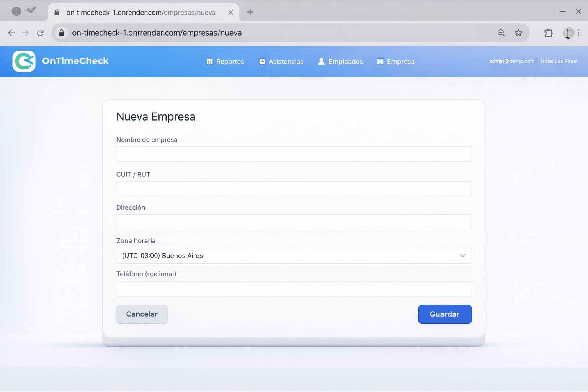Viewport: 588px width, 392px height.
Task: Navigate to Empleados in navbar
Action: [340, 62]
